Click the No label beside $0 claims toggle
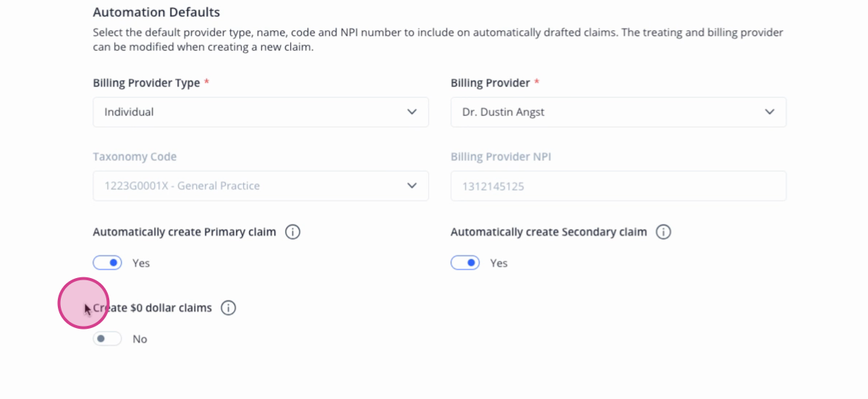The height and width of the screenshot is (399, 868). click(x=140, y=339)
